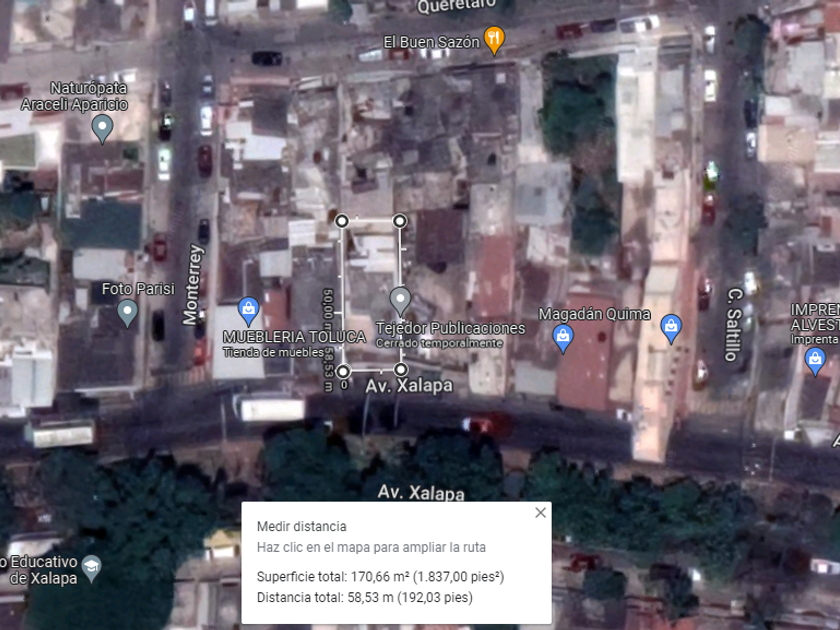Image resolution: width=840 pixels, height=630 pixels.
Task: Click the Magadán Quima place label
Action: pos(594,314)
